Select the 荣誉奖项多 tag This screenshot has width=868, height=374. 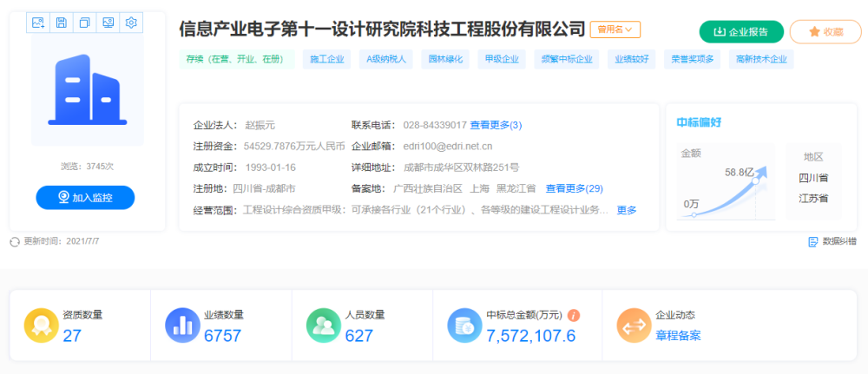pos(693,60)
